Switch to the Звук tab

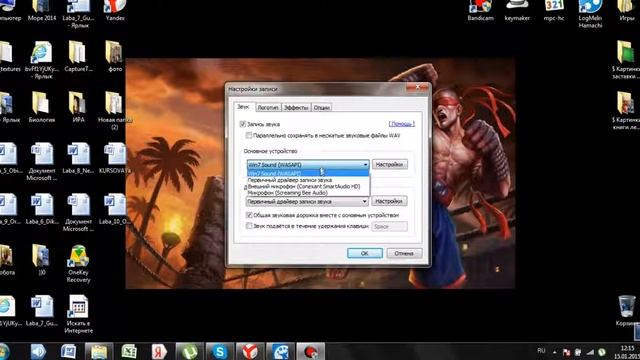pyautogui.click(x=243, y=107)
